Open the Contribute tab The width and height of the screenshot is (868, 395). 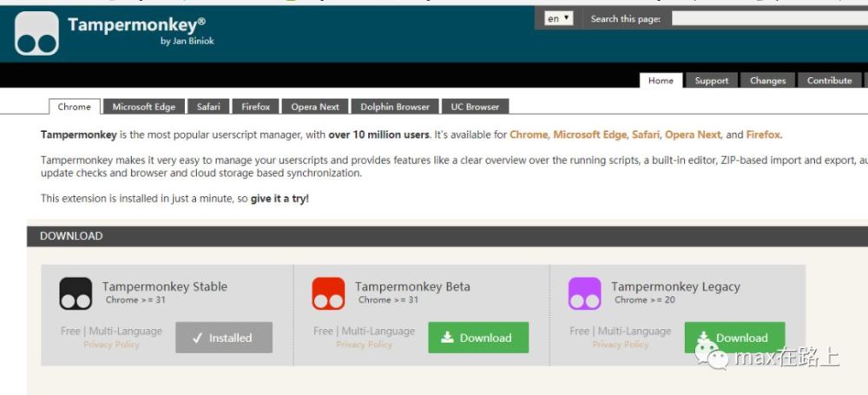(829, 81)
